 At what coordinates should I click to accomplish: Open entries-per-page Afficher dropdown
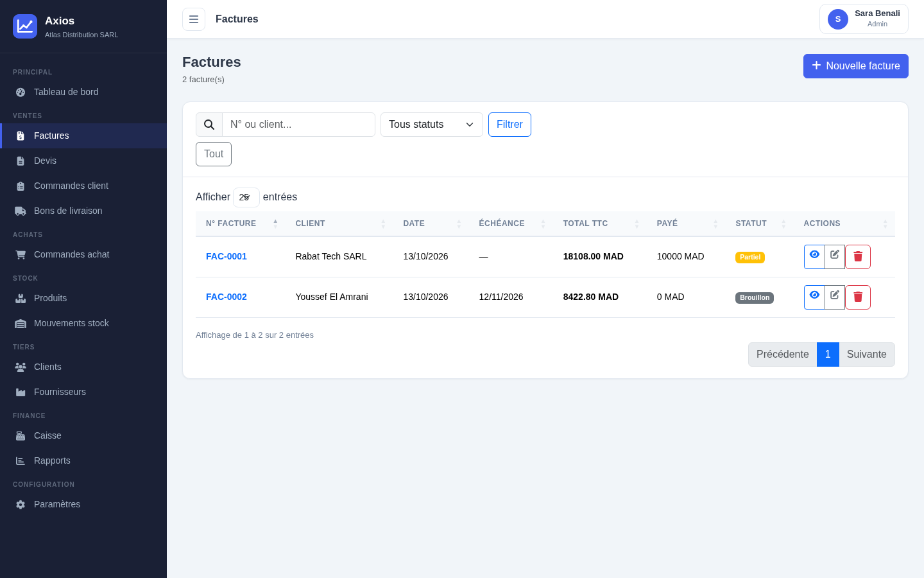246,197
